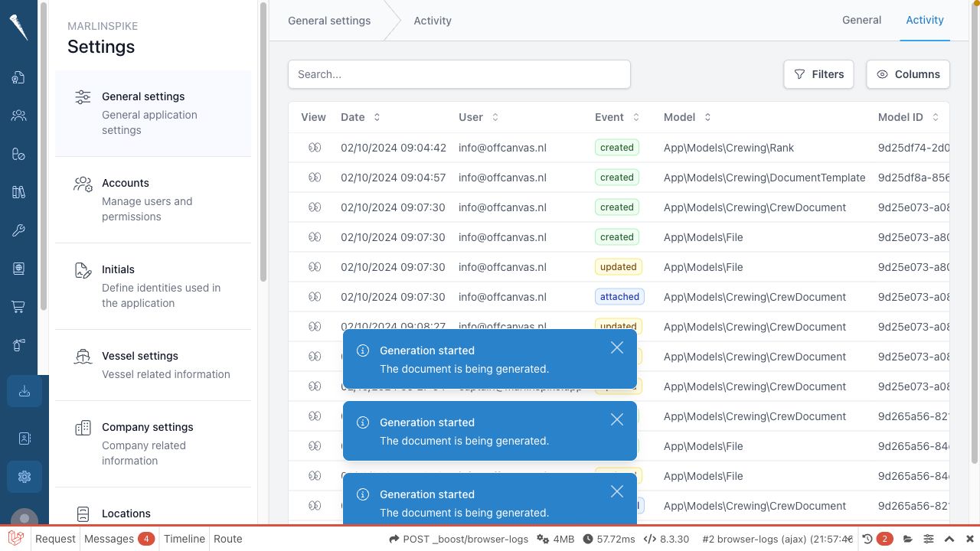Image resolution: width=980 pixels, height=551 pixels.
Task: Click the download tray sidebar icon
Action: pyautogui.click(x=24, y=391)
